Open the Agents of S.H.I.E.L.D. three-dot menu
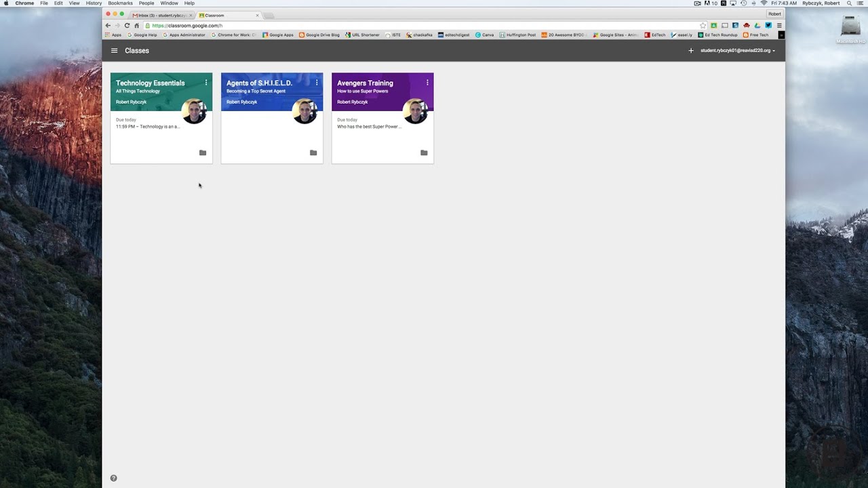 [317, 83]
